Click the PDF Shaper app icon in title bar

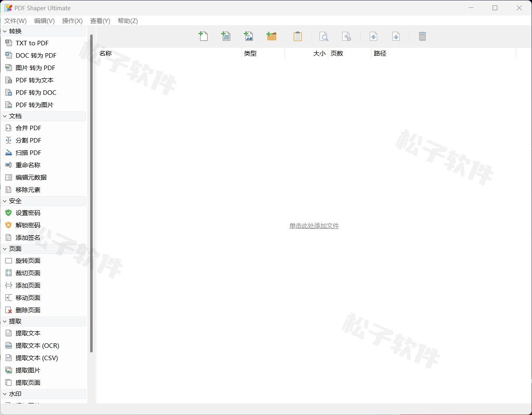click(8, 8)
